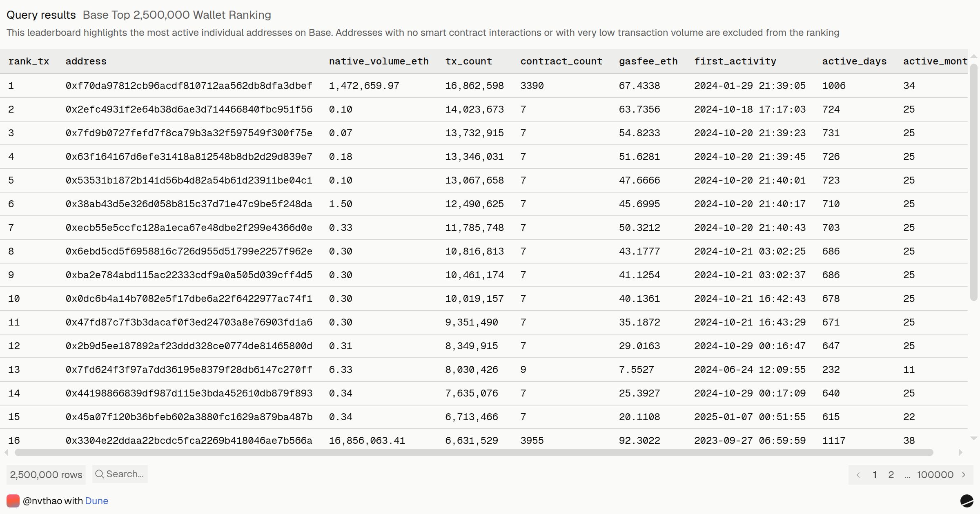Open the Dune link
Viewport: 980px width, 514px height.
point(96,501)
